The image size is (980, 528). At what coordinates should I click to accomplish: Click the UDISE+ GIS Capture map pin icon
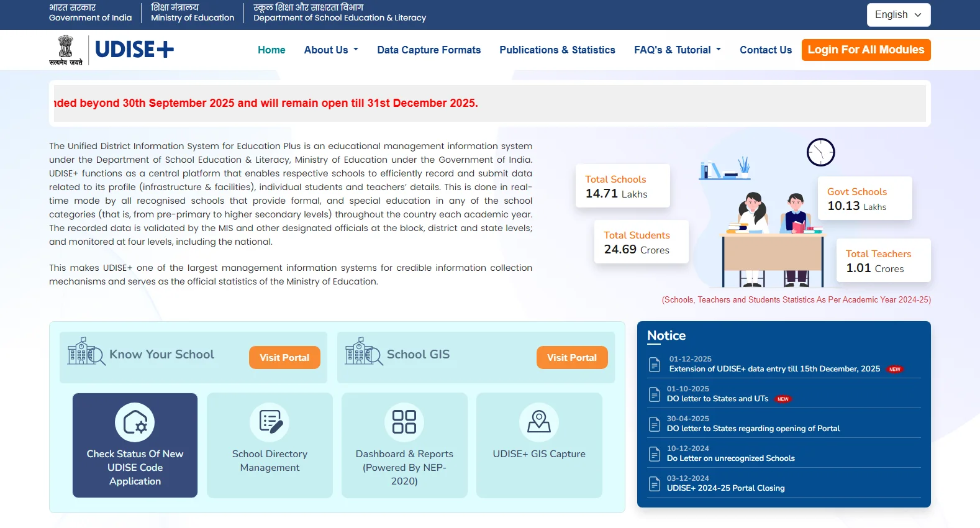(539, 422)
